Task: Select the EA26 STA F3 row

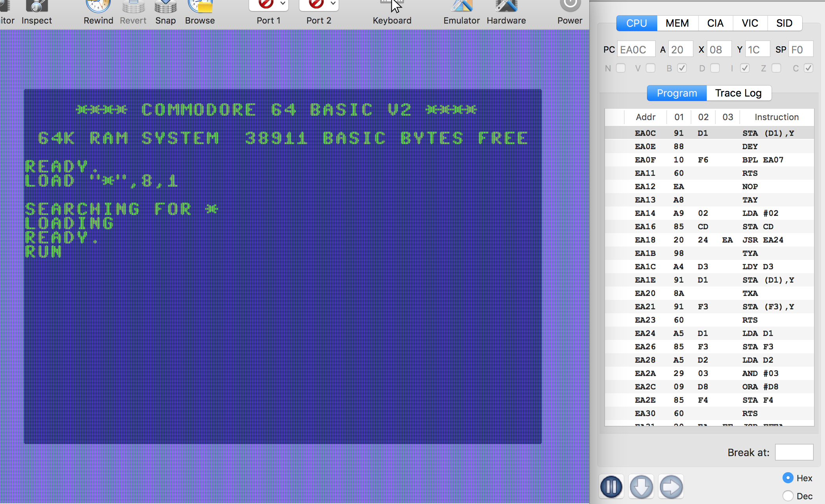Action: click(709, 347)
